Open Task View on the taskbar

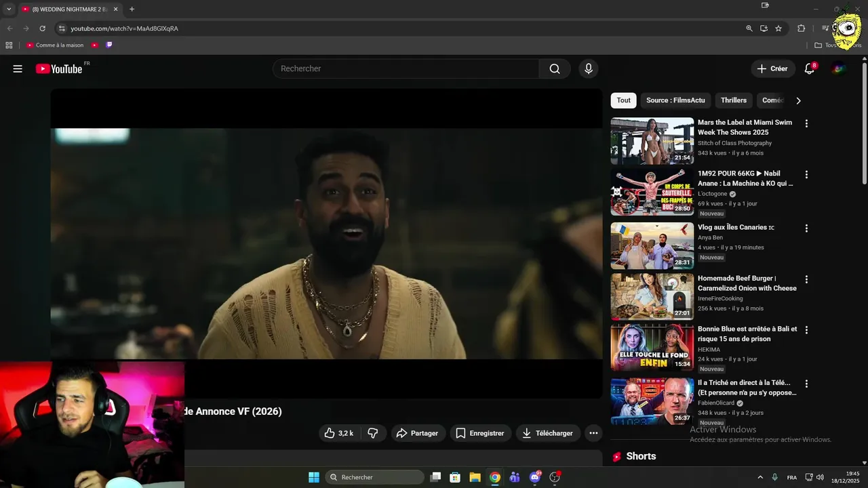click(x=435, y=477)
